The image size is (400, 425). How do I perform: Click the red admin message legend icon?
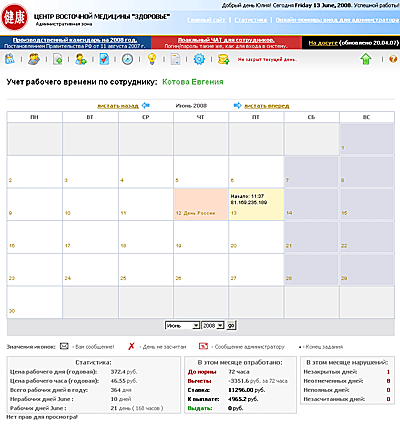pos(203,346)
